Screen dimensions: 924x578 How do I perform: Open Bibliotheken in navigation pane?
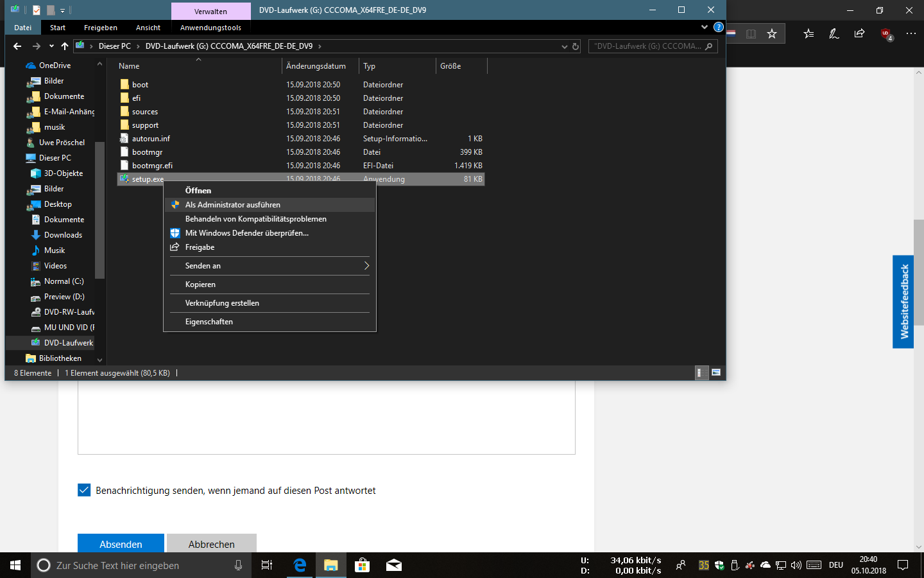pos(60,358)
